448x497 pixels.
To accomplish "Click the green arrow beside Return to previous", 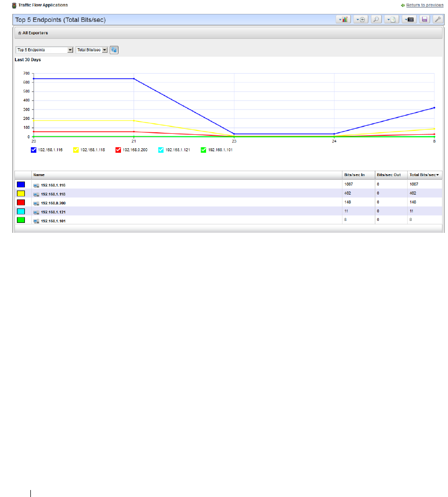I will pyautogui.click(x=403, y=5).
